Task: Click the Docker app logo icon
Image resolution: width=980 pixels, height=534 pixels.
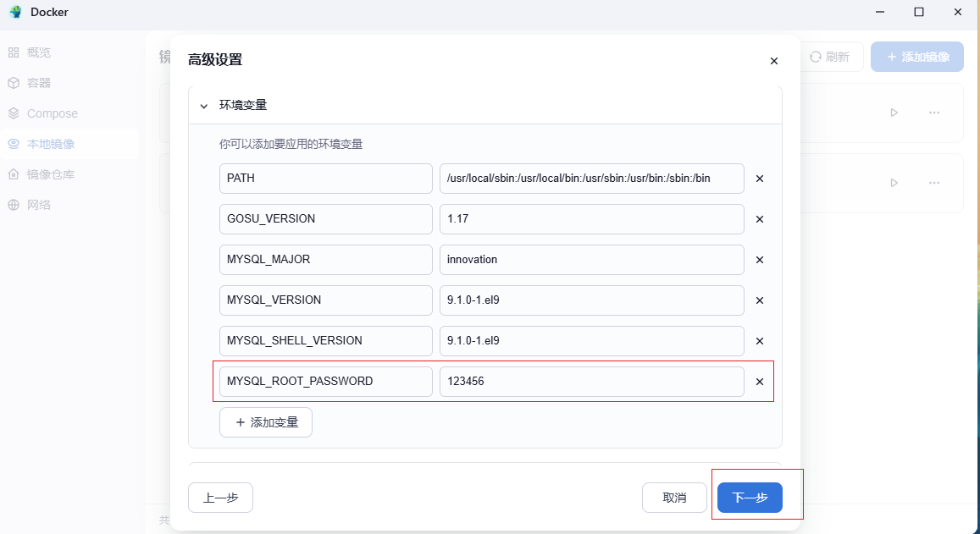Action: pos(15,12)
